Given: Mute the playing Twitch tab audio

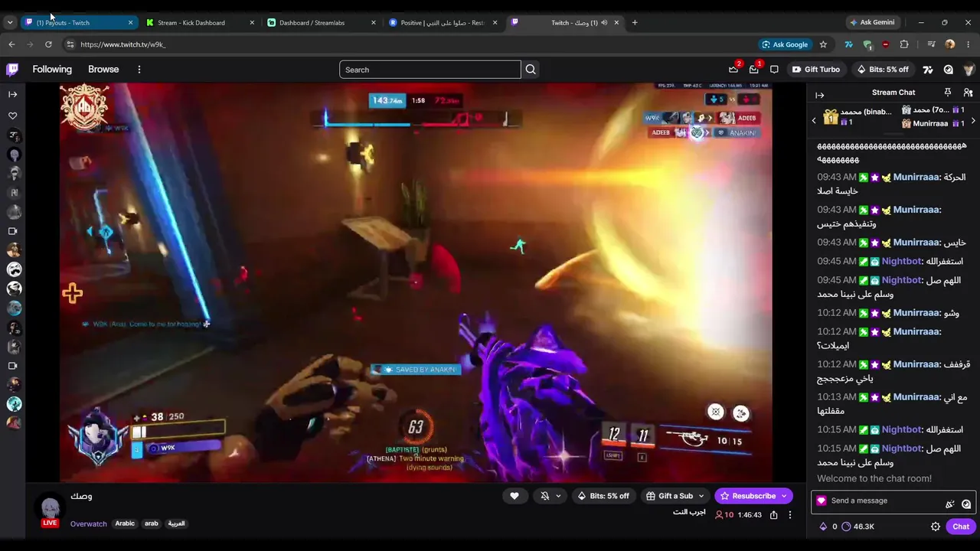Looking at the screenshot, I should [x=604, y=22].
